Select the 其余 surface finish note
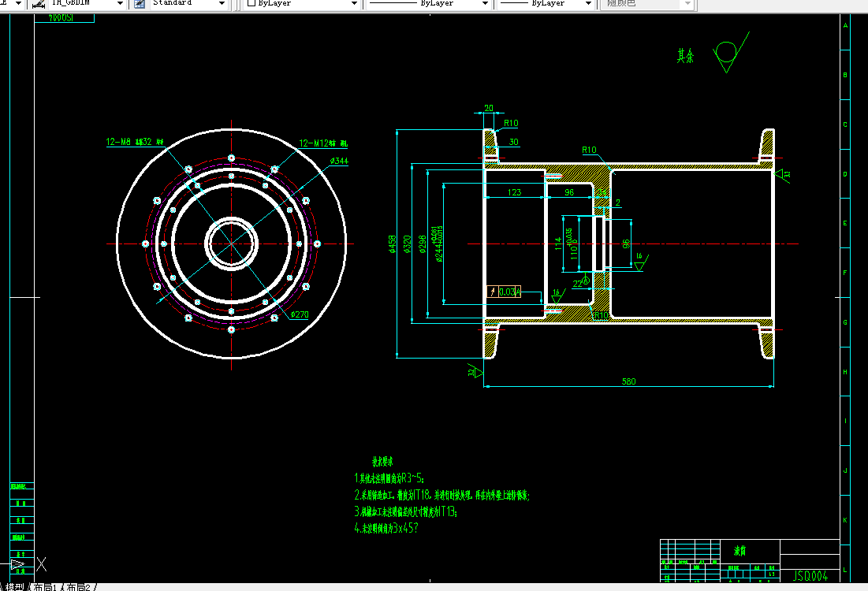 (x=685, y=55)
